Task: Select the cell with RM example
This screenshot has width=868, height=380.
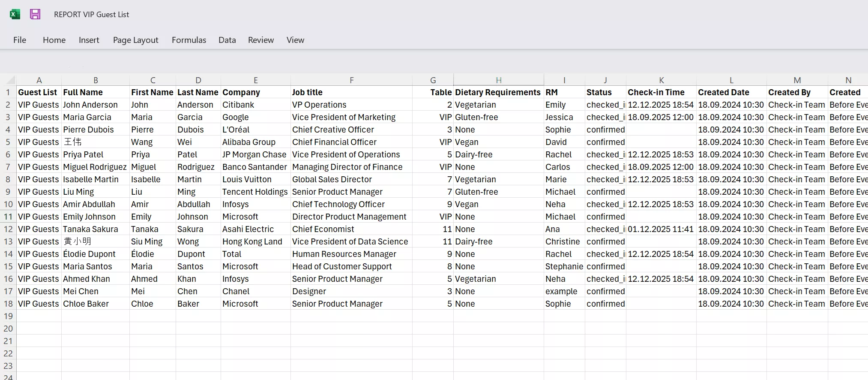Action: click(x=564, y=291)
